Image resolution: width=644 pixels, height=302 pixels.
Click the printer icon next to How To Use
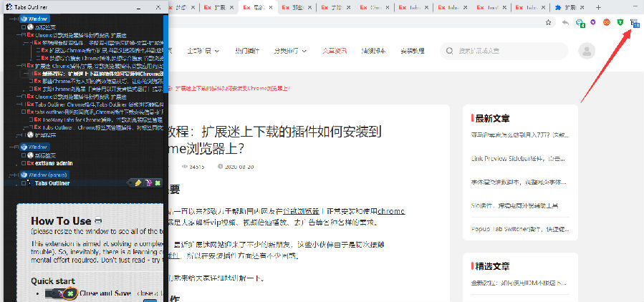(x=98, y=221)
